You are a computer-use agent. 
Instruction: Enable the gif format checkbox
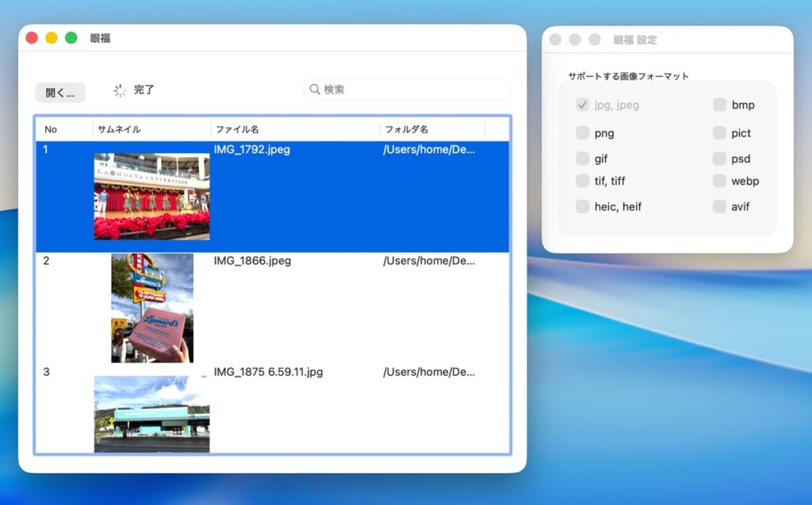point(583,159)
